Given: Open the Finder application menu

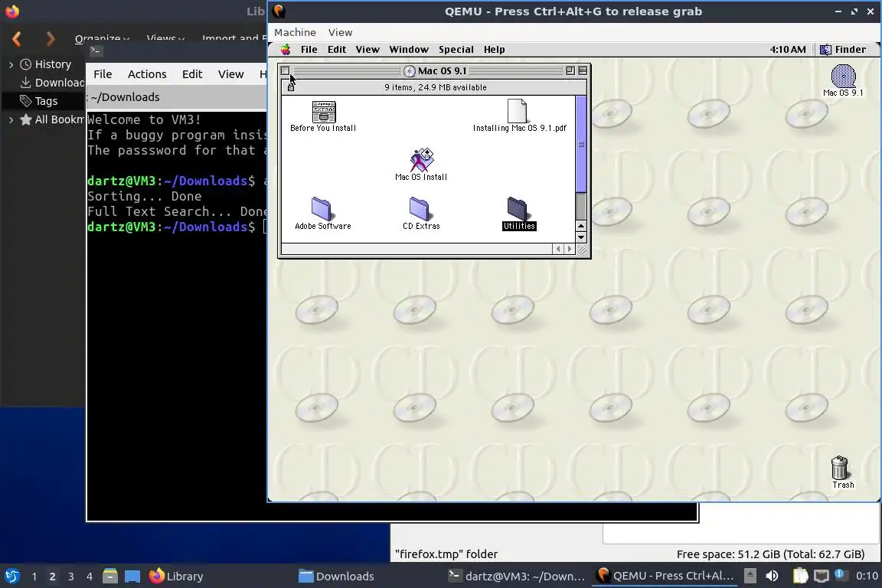Looking at the screenshot, I should coord(843,50).
